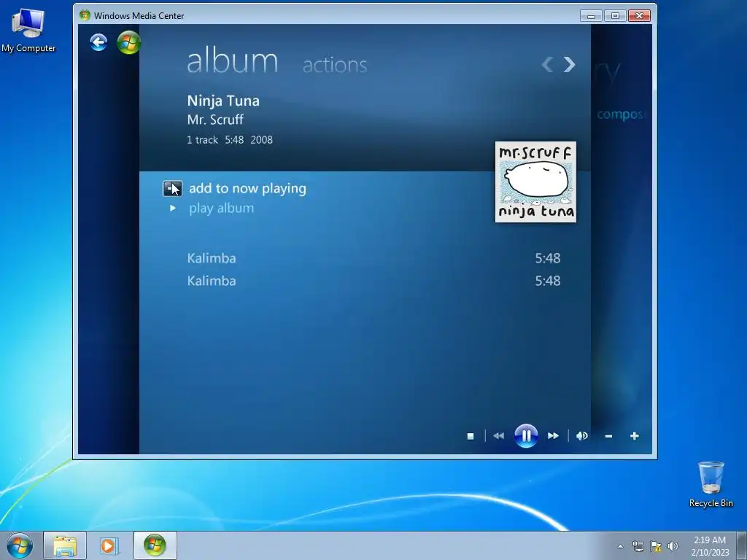Click the Ninja Tuna album title

223,101
